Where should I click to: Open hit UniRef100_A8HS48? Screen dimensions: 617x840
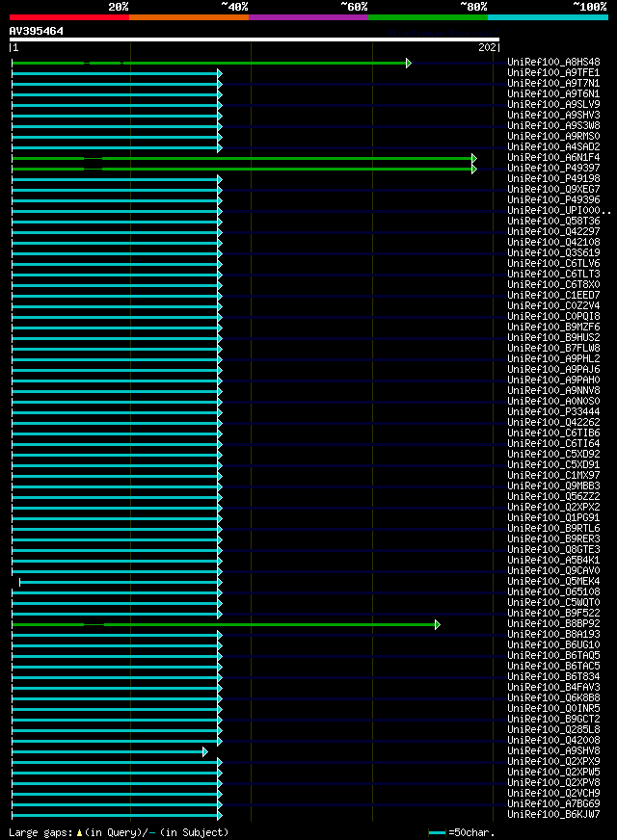click(553, 63)
